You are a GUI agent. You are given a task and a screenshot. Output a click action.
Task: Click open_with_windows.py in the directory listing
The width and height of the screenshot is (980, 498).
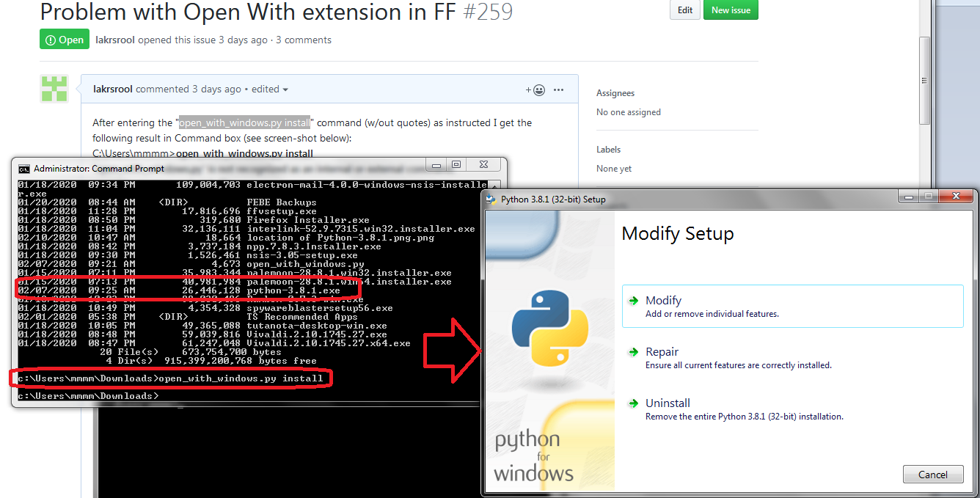click(x=305, y=264)
